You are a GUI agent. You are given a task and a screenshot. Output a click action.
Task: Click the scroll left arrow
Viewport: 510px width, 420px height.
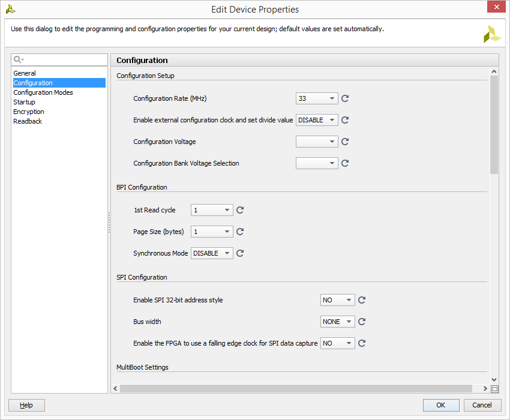tap(115, 388)
